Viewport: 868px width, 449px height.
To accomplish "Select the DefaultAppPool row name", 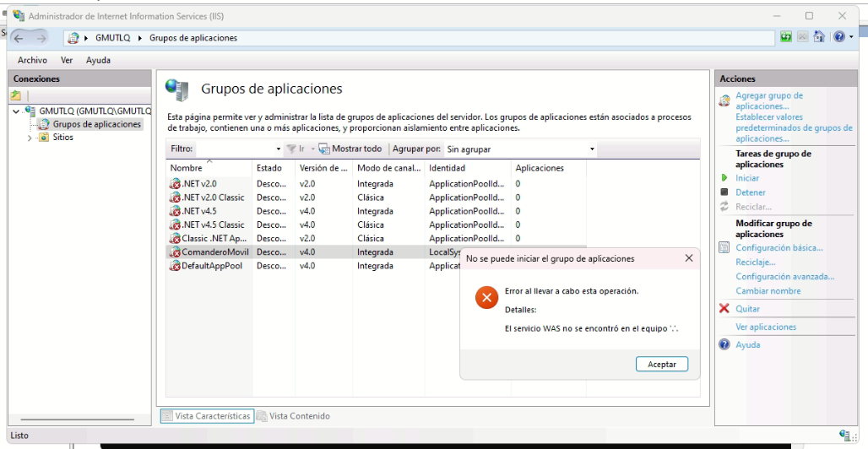I will click(x=212, y=266).
